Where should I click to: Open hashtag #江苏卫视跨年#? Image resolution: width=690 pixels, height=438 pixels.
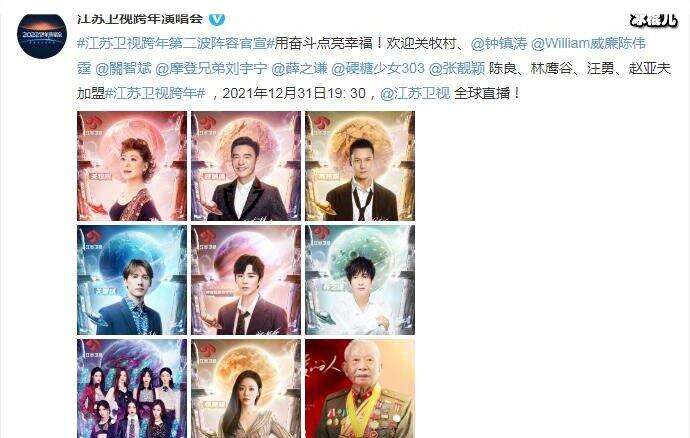[155, 93]
